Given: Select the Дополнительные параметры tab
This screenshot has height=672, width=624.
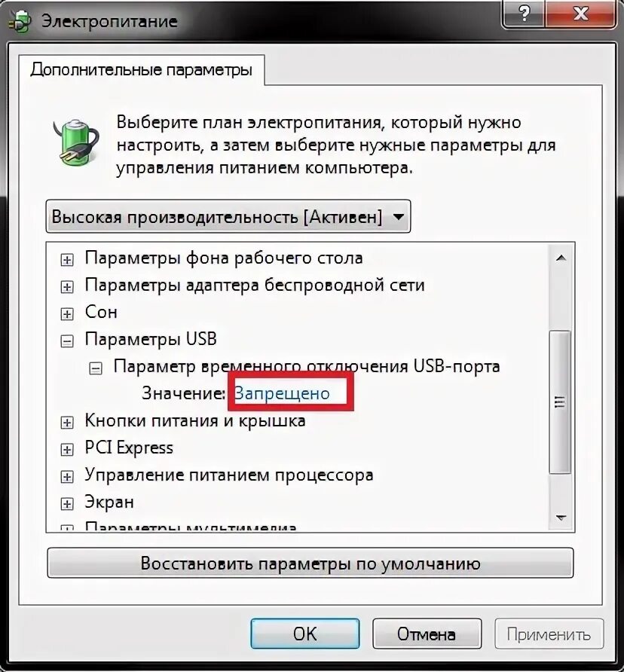Looking at the screenshot, I should (142, 70).
